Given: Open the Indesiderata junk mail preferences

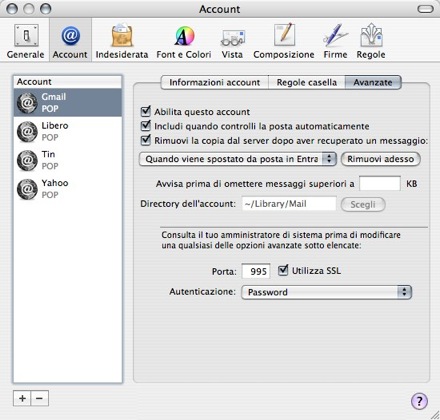Looking at the screenshot, I should (x=122, y=41).
